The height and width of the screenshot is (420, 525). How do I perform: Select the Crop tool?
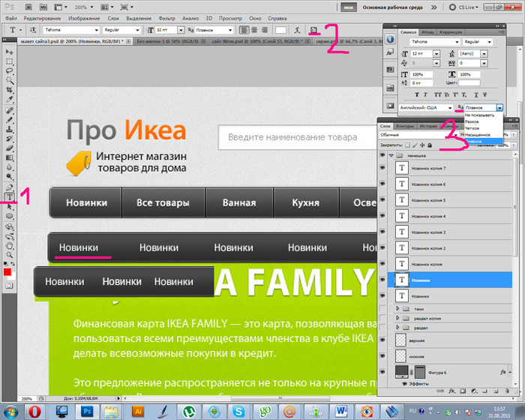pos(9,90)
